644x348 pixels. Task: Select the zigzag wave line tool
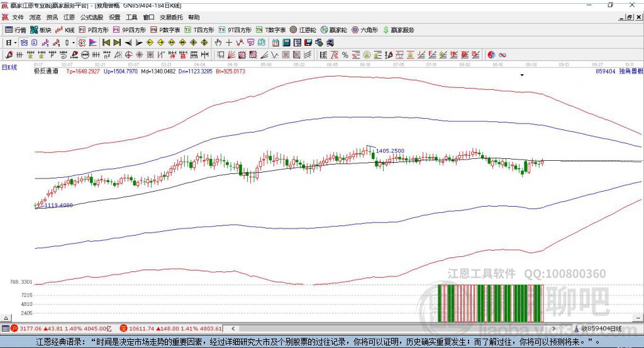point(275,55)
